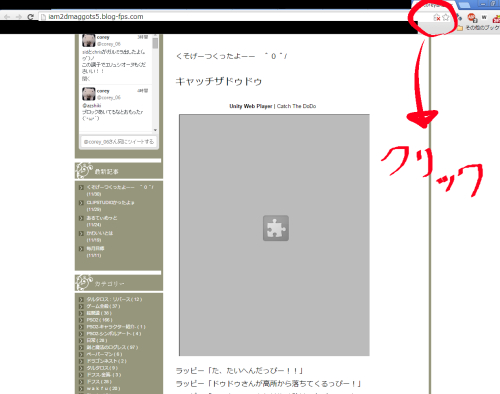Open category タルタロス：リバース (12)
The height and width of the screenshot is (394, 500).
pyautogui.click(x=114, y=299)
